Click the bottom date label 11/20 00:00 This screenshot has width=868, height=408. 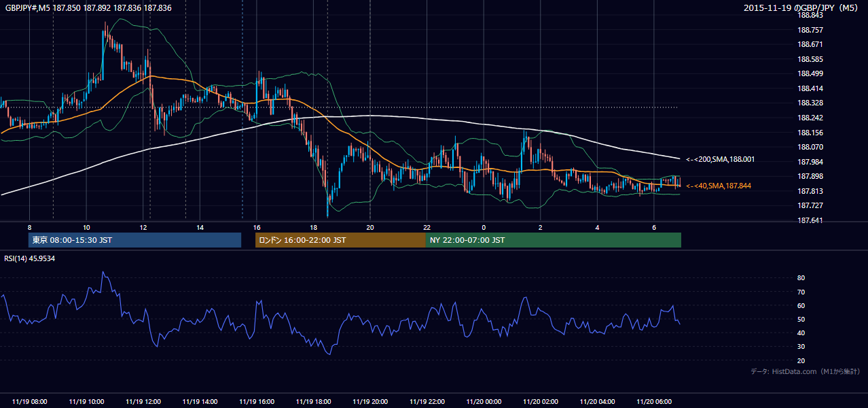click(484, 402)
